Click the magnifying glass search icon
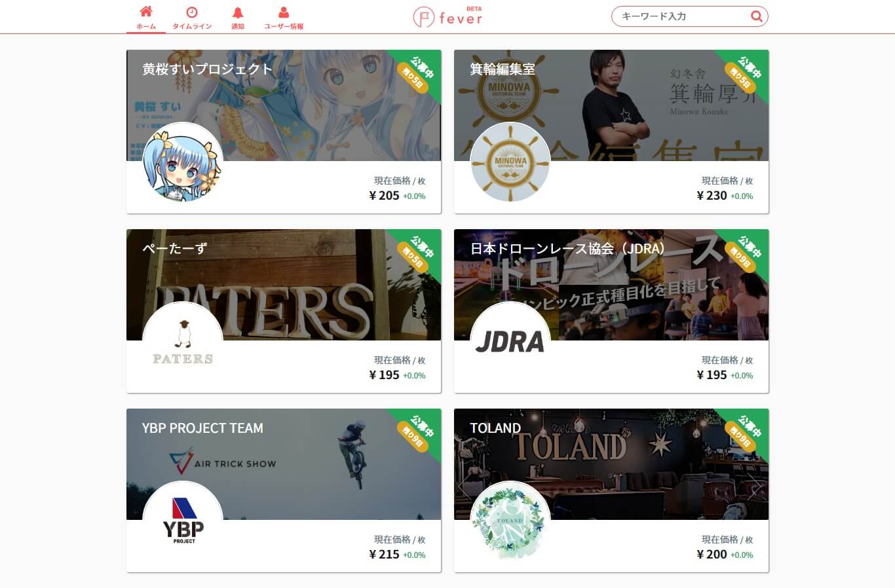895x588 pixels. point(756,16)
